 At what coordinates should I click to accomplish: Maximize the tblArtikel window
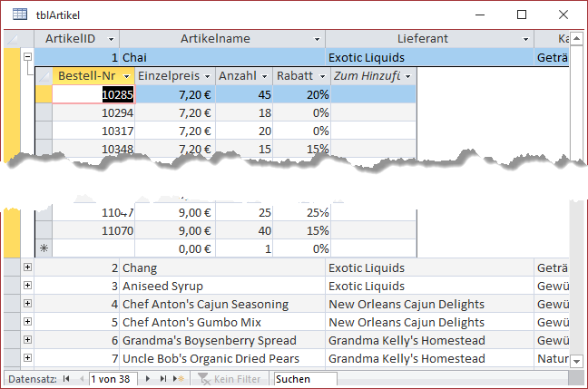click(x=522, y=15)
